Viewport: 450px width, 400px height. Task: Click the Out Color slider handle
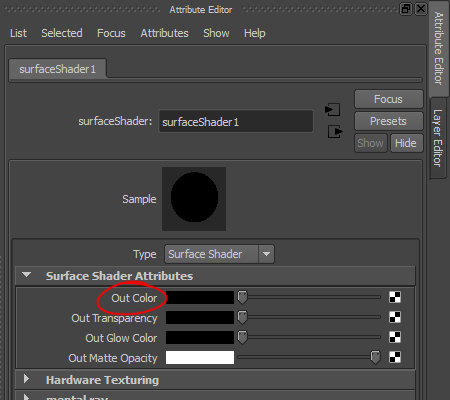click(x=242, y=297)
